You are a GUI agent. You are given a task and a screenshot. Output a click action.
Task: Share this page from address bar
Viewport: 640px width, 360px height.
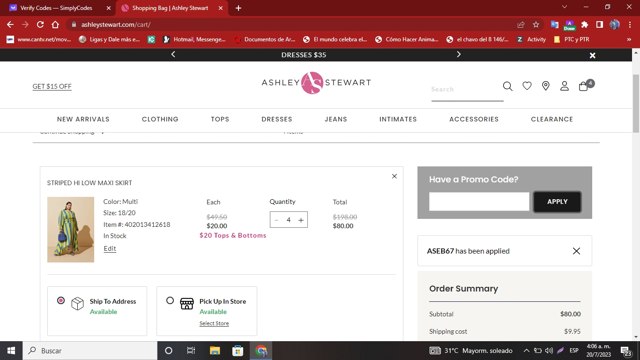pyautogui.click(x=520, y=24)
